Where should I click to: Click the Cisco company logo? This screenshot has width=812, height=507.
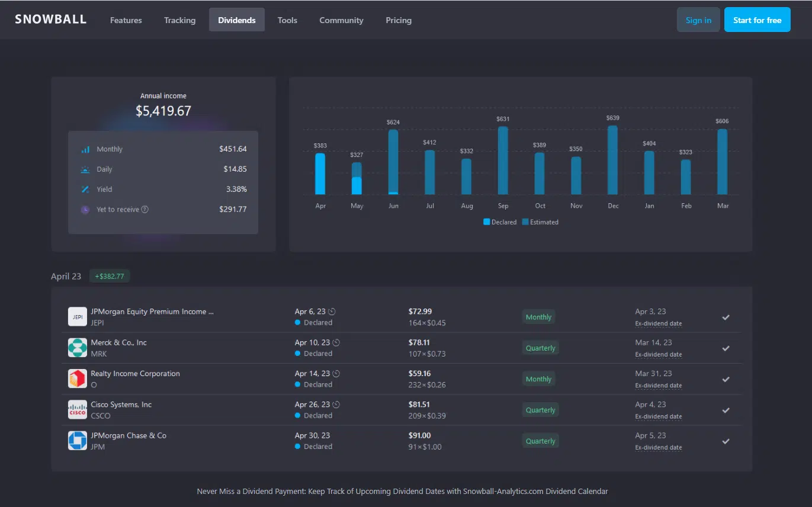click(78, 410)
